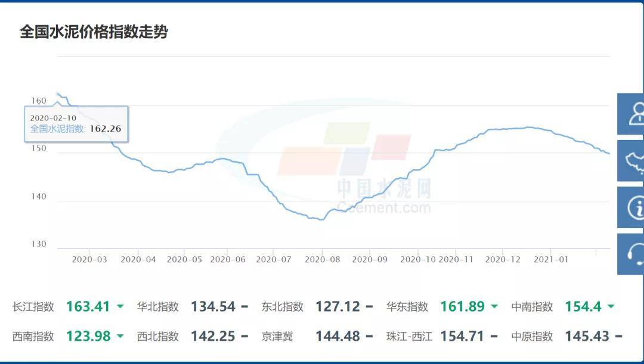644x364 pixels.
Task: Select the 华北指数 index label
Action: tap(157, 307)
